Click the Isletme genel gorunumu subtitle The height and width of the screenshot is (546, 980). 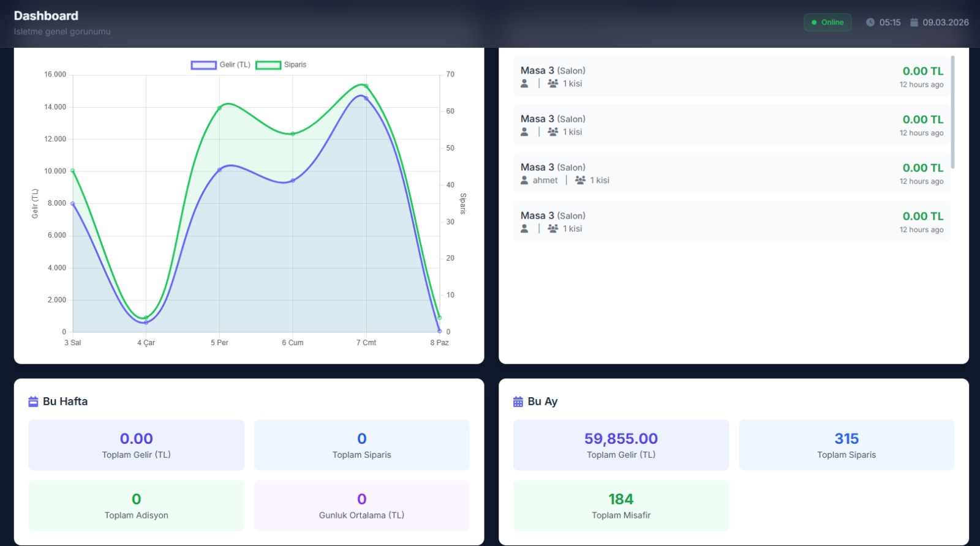pos(62,32)
